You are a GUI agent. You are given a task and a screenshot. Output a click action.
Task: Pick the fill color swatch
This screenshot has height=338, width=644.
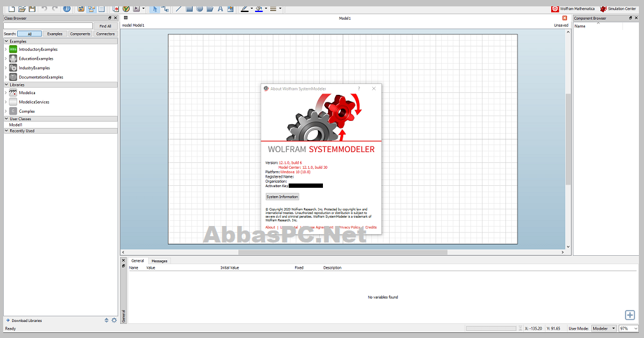click(259, 9)
